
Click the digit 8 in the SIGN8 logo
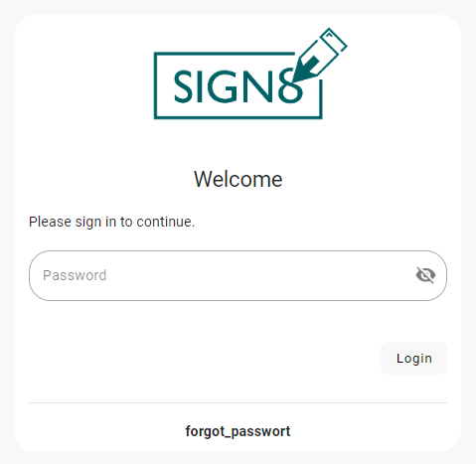click(290, 86)
